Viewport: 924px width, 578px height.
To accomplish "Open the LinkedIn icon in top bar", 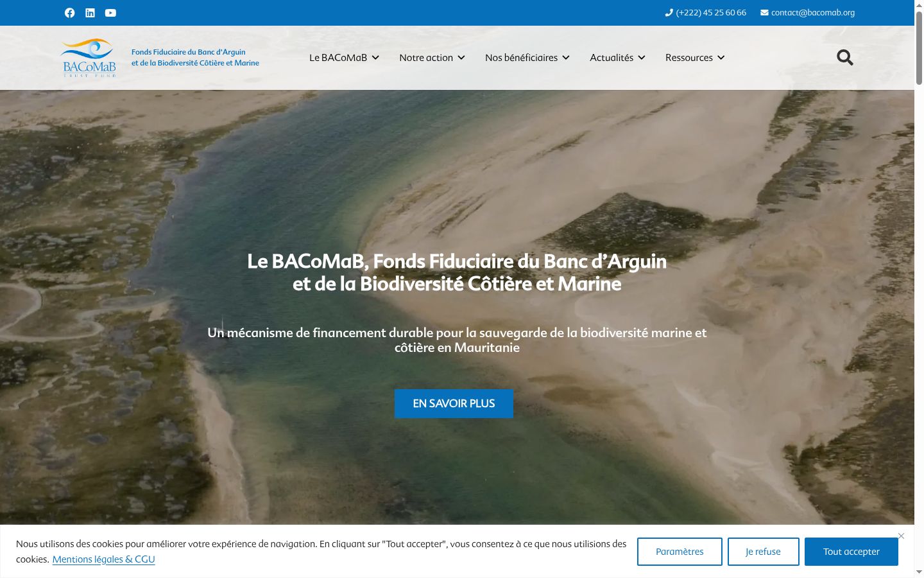I will pyautogui.click(x=90, y=13).
